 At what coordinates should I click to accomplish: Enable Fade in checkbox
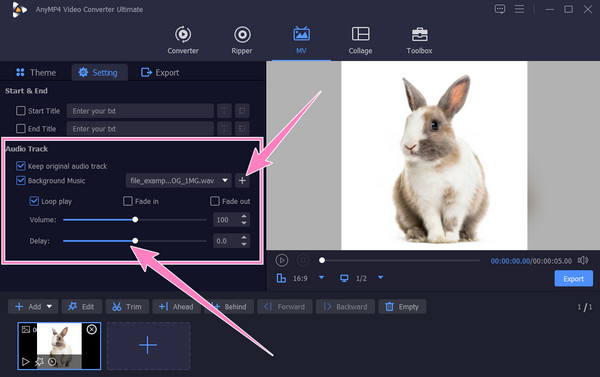coord(128,201)
